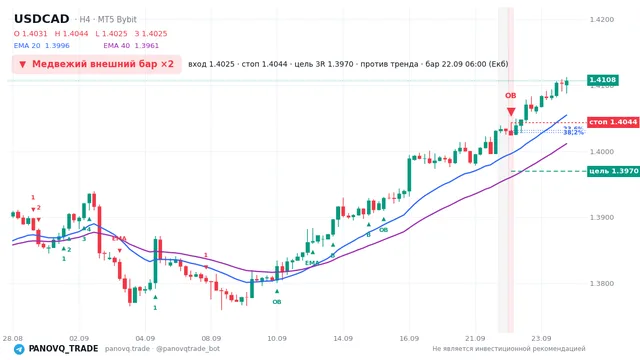640x360 pixels.
Task: Click the цель 1.3970 price label
Action: 613,171
